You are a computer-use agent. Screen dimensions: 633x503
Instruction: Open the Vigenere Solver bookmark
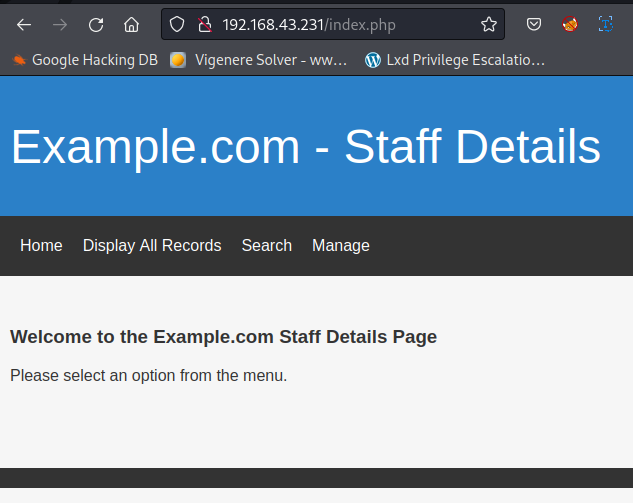(x=260, y=60)
